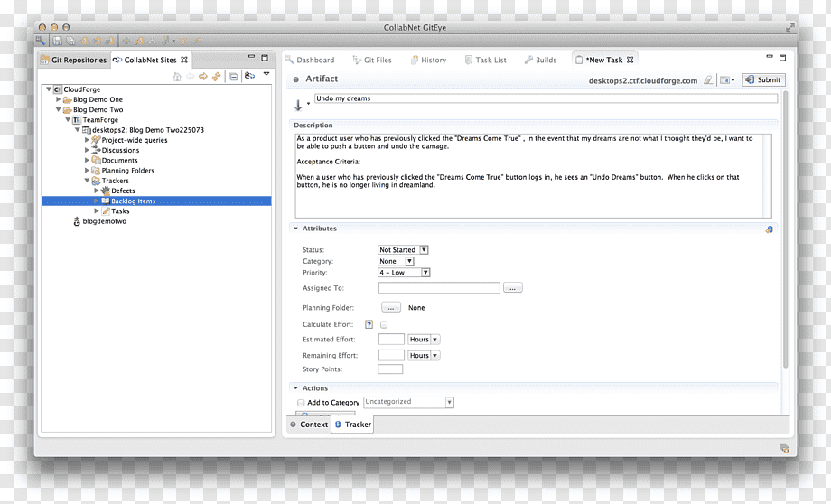
Task: Toggle the Calculate Effort checkbox
Action: coord(384,324)
